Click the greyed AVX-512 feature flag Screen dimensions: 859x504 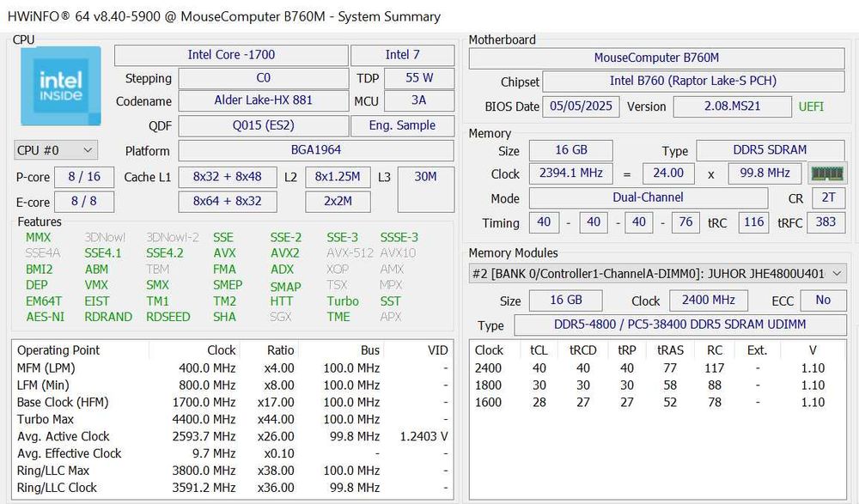point(350,253)
